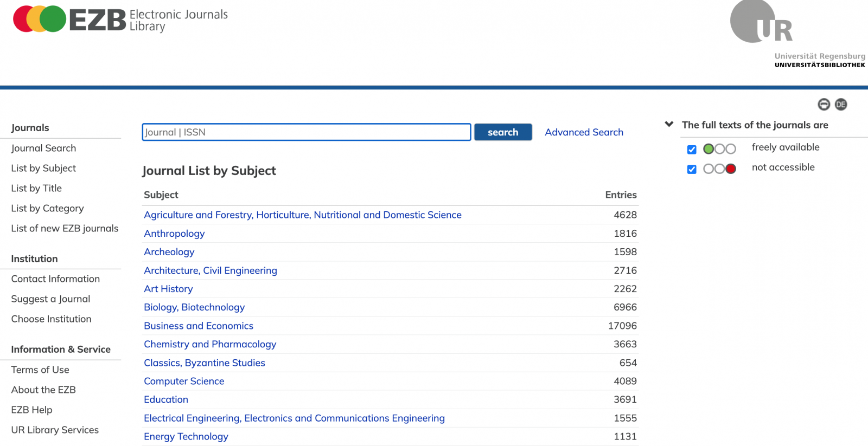Open List by Title in sidebar
The width and height of the screenshot is (868, 446).
36,188
